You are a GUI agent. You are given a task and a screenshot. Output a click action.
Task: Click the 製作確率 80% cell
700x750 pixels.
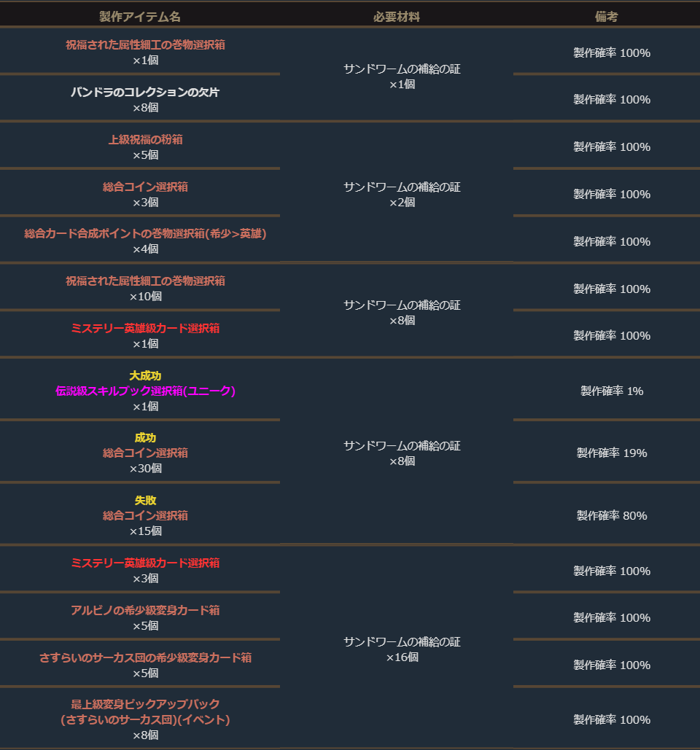tap(612, 515)
